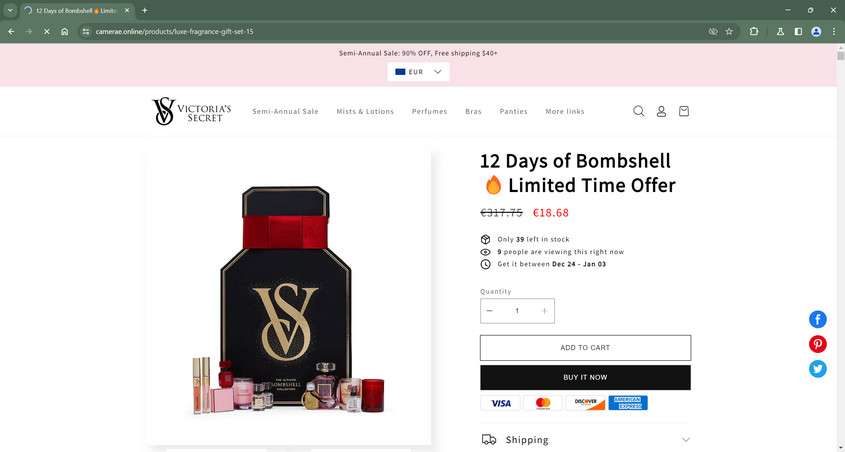Bookmark this page with star icon
The image size is (845, 452).
click(x=729, y=31)
